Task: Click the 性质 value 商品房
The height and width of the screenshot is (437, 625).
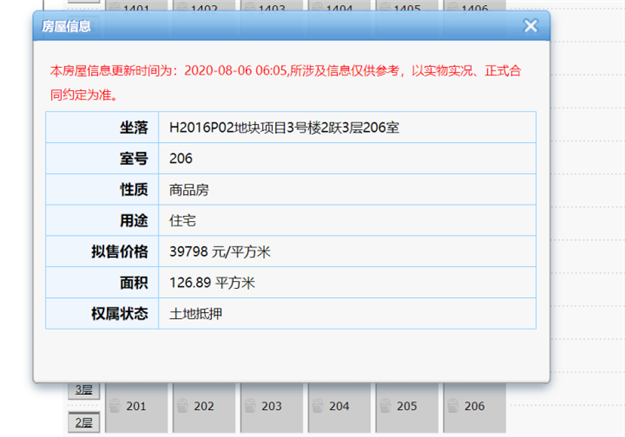Action: pos(189,190)
